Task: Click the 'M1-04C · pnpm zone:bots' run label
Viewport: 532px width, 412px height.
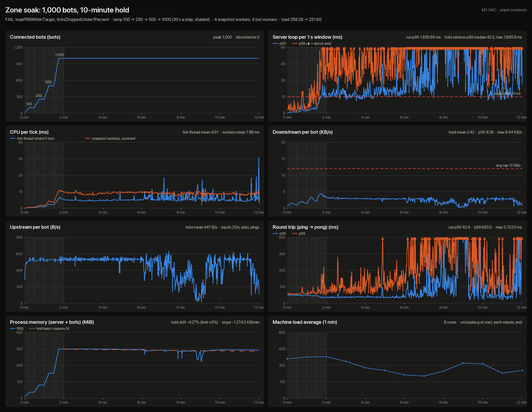Action: pos(504,10)
